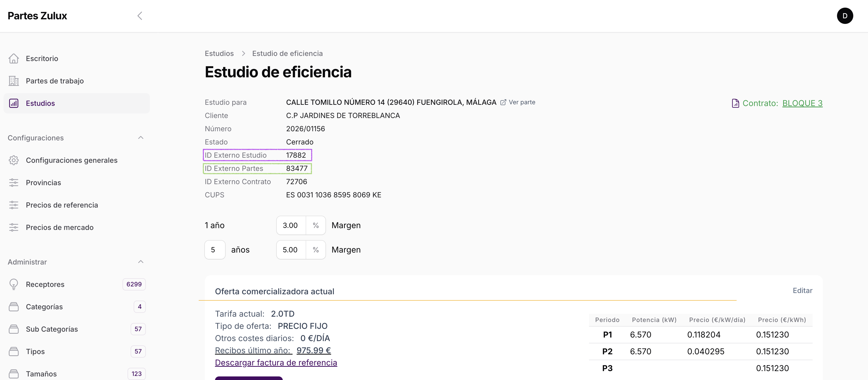This screenshot has width=868, height=380.
Task: Edit the 1 año margin field 3.00
Action: point(291,225)
